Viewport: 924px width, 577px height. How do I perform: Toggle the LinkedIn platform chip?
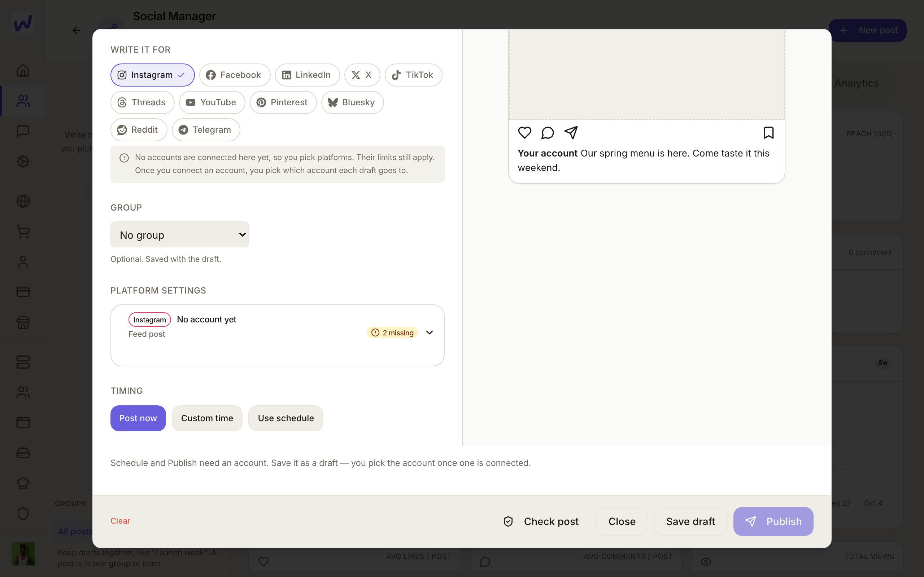[x=307, y=75]
